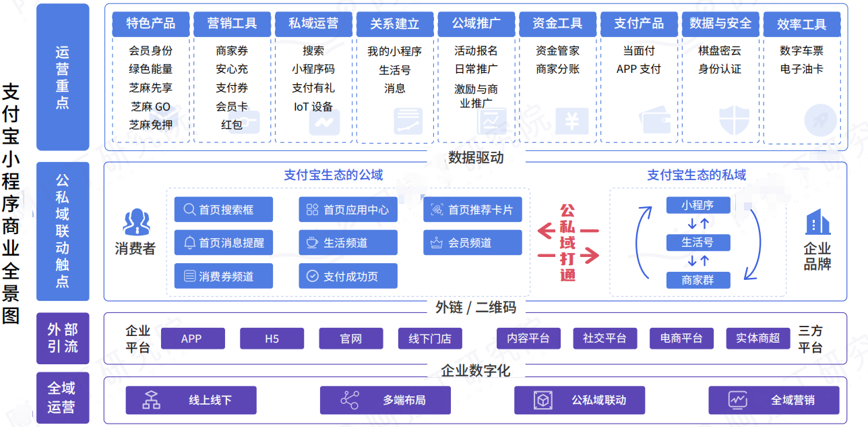
Task: Click the list icon beside 消费券频道
Action: click(x=189, y=276)
